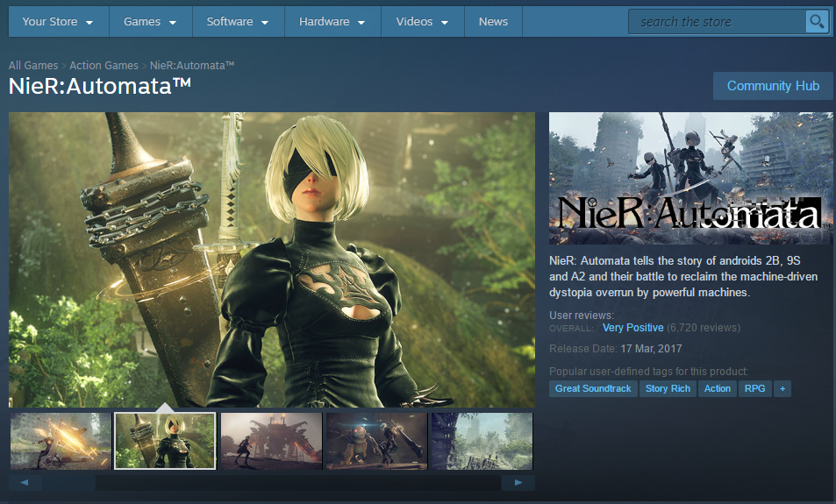This screenshot has height=504, width=836.
Task: Open the Videos dropdown menu
Action: click(422, 22)
